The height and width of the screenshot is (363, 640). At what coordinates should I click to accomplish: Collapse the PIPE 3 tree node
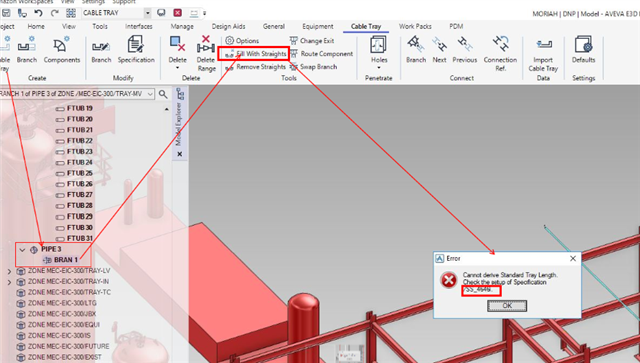pyautogui.click(x=22, y=249)
